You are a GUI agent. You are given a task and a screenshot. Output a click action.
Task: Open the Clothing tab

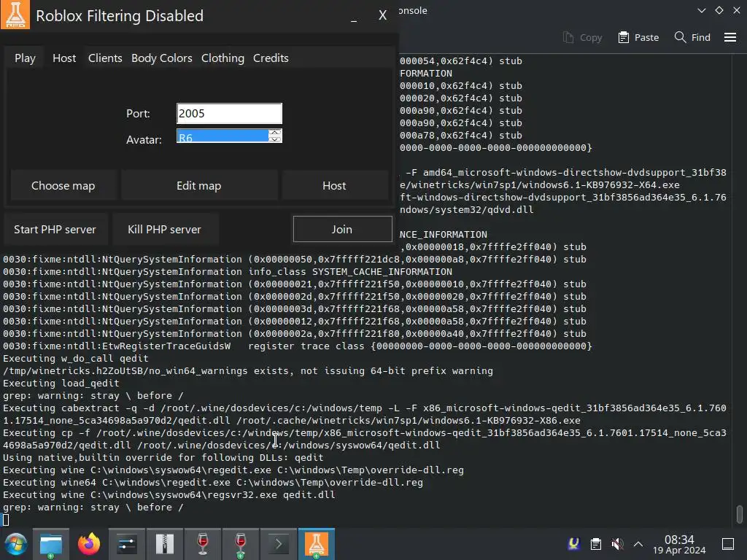pyautogui.click(x=222, y=58)
